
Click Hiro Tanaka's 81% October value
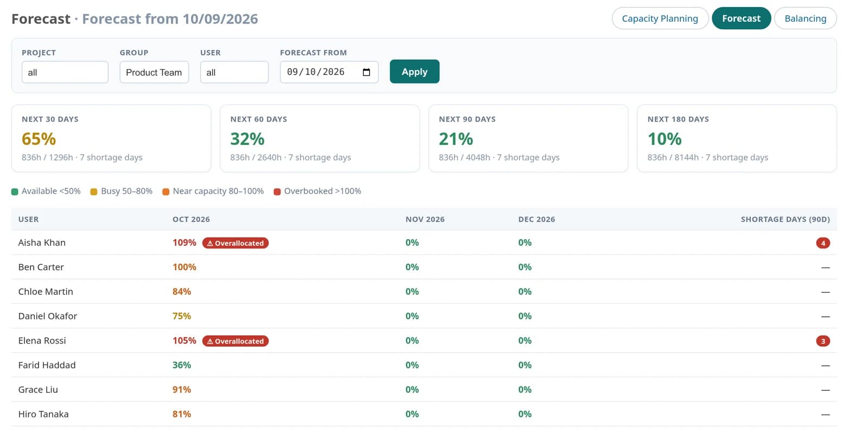click(182, 414)
